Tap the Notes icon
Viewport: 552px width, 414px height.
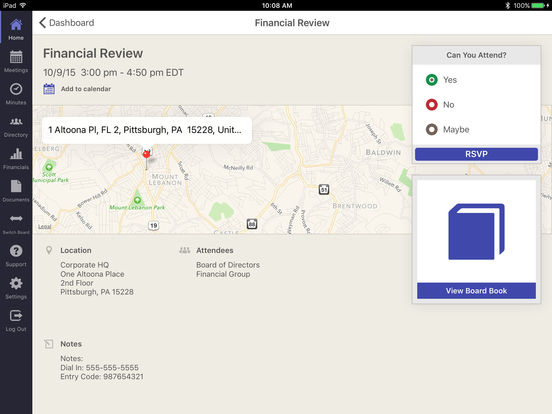point(49,344)
